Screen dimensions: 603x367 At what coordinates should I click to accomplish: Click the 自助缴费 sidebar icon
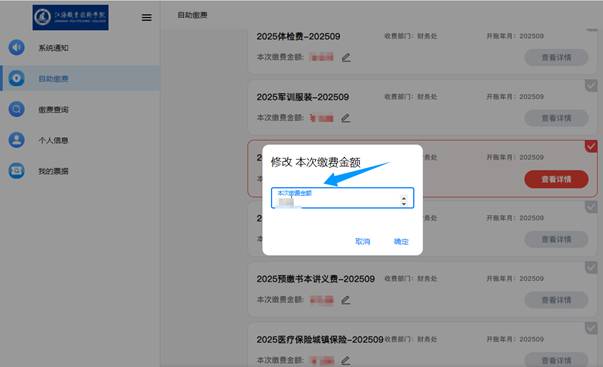pos(17,78)
